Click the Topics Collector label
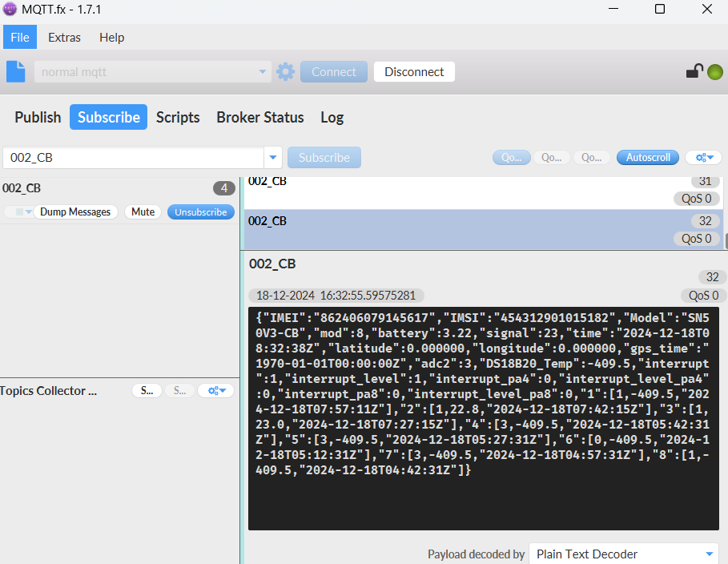The image size is (728, 564). (x=48, y=391)
